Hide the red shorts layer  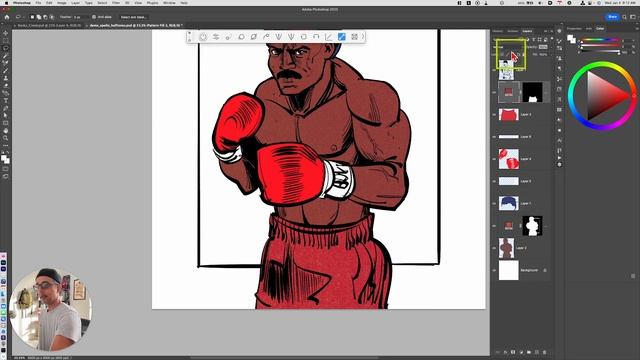coord(494,115)
